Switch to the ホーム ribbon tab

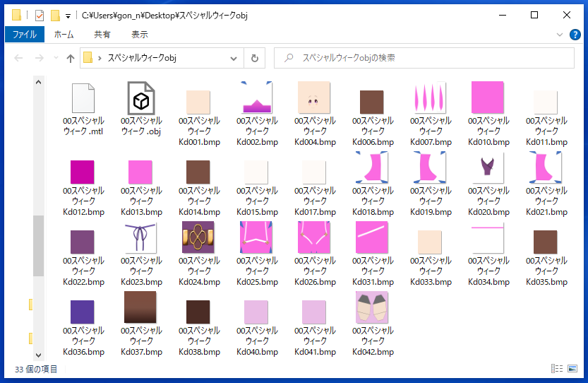click(x=64, y=35)
